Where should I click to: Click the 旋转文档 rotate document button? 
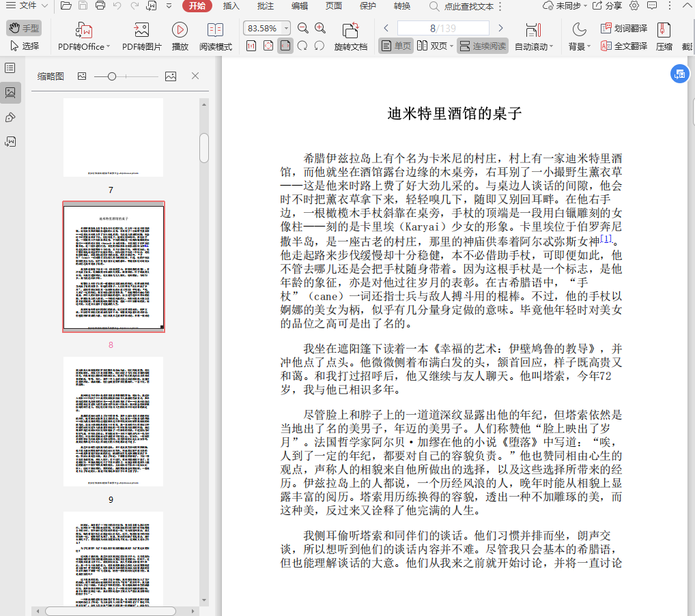pyautogui.click(x=351, y=36)
